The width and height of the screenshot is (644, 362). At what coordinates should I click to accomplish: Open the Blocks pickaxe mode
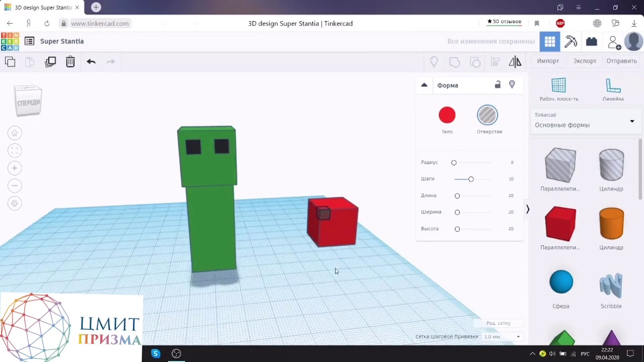pyautogui.click(x=571, y=42)
